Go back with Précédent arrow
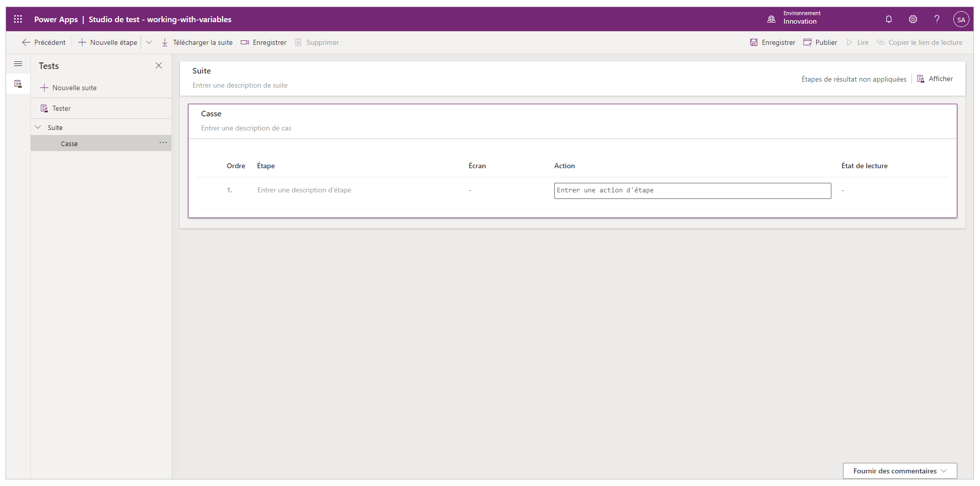The width and height of the screenshot is (980, 486). (44, 42)
